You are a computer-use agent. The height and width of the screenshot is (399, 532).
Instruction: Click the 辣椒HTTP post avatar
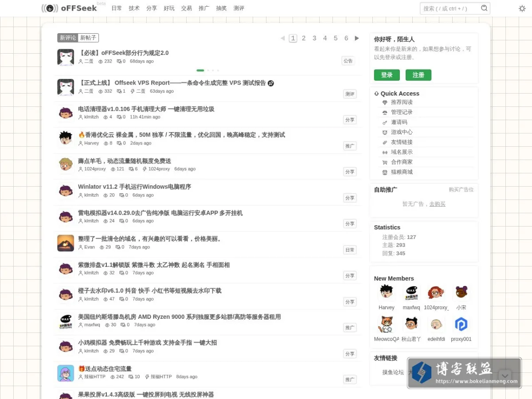coord(66,373)
